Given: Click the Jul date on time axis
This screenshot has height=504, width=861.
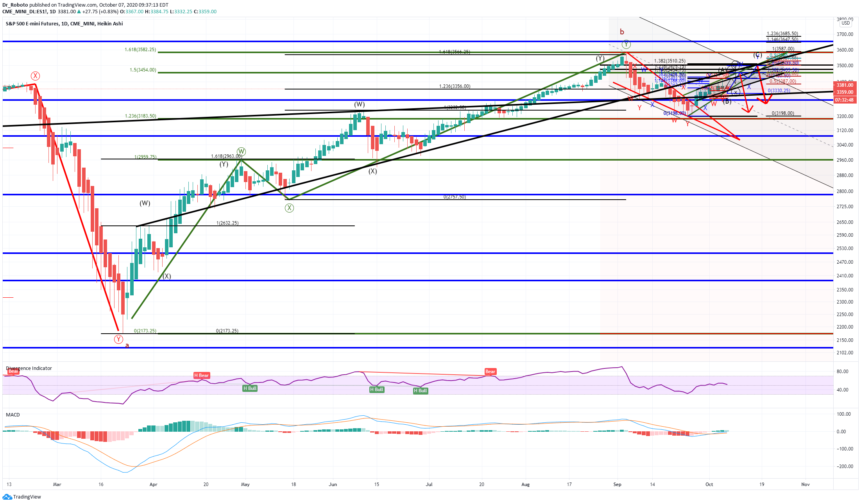Looking at the screenshot, I should [x=429, y=484].
